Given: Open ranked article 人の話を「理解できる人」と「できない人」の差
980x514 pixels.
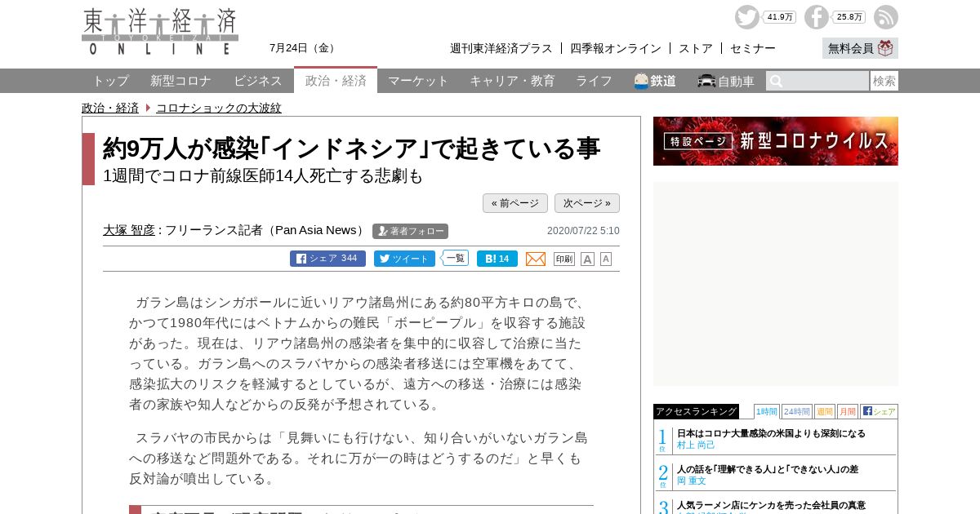Looking at the screenshot, I should coord(768,469).
